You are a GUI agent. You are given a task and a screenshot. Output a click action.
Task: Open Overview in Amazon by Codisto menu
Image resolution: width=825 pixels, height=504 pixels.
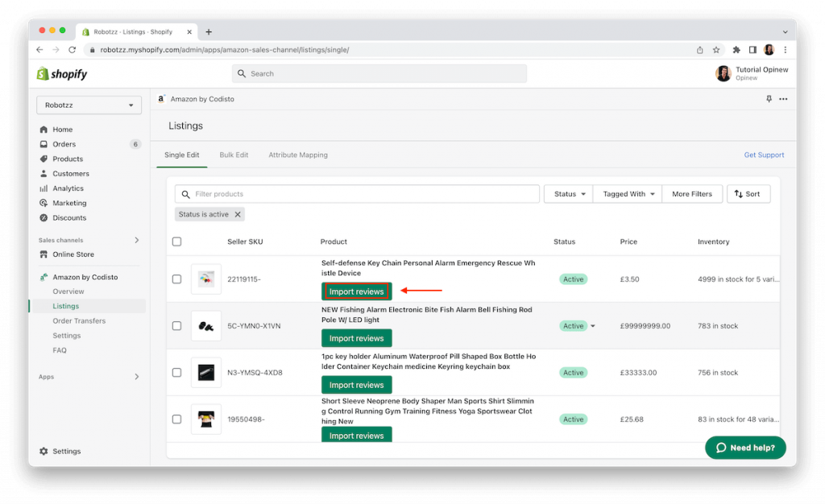coord(68,291)
